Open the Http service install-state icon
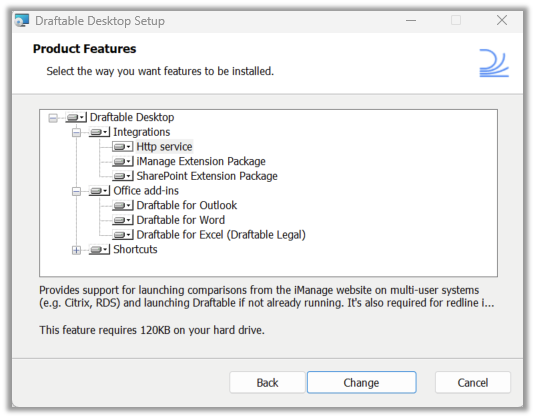The image size is (535, 418). [122, 147]
